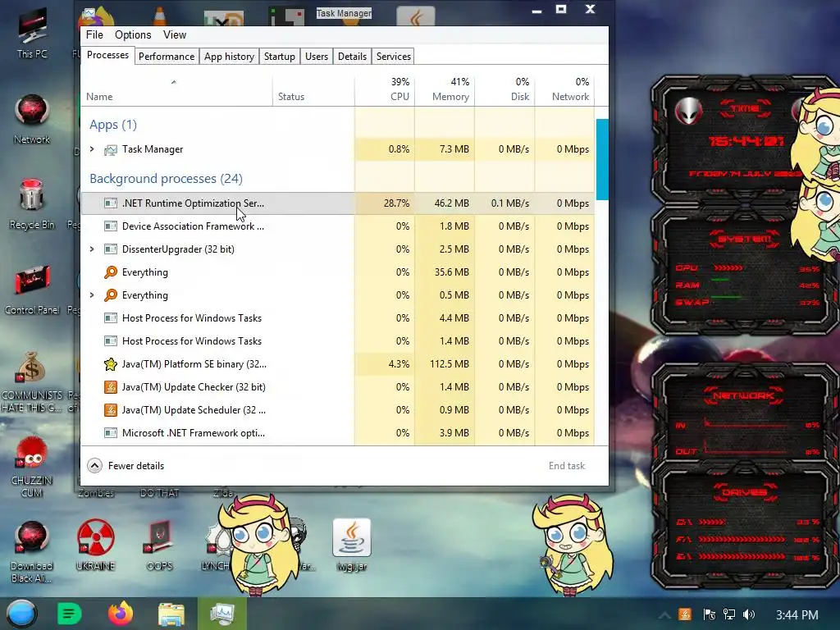Open File Explorer from the taskbar
This screenshot has width=840, height=630.
(171, 614)
